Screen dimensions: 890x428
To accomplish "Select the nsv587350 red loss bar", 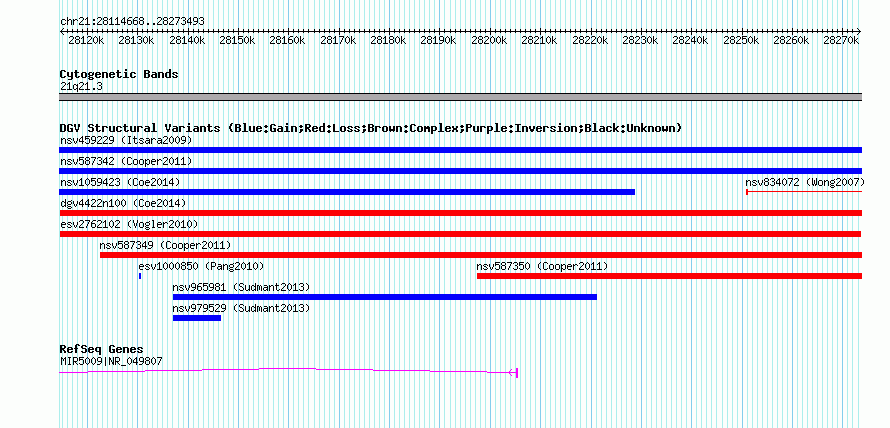I will 669,276.
